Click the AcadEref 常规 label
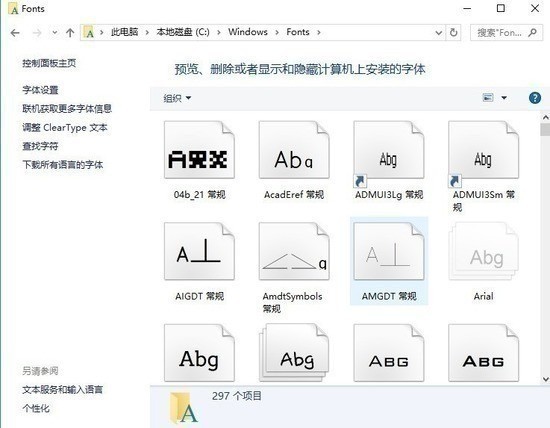Viewport: 550px width, 428px height. (294, 194)
